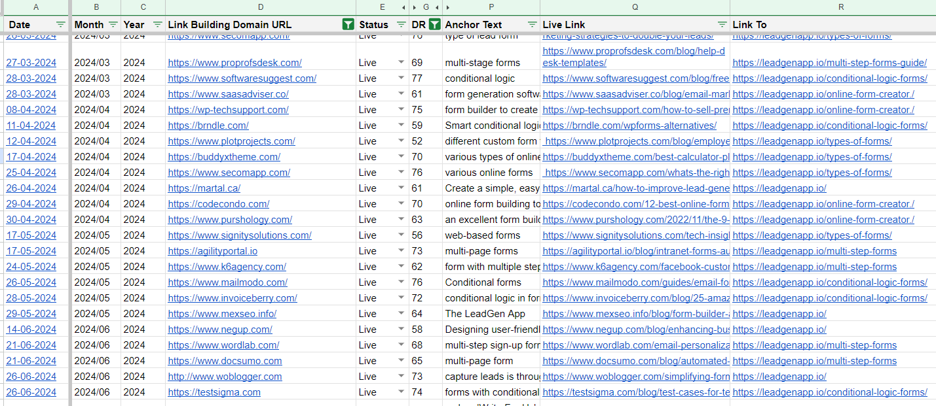Image resolution: width=936 pixels, height=406 pixels.
Task: Open the http://www.woblogger.com domain link
Action: pos(224,377)
